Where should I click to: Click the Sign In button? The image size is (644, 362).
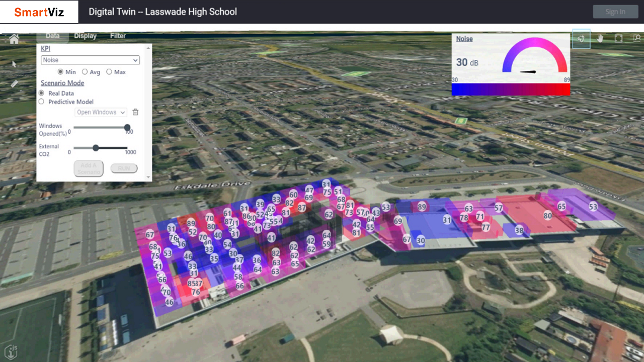pos(615,11)
